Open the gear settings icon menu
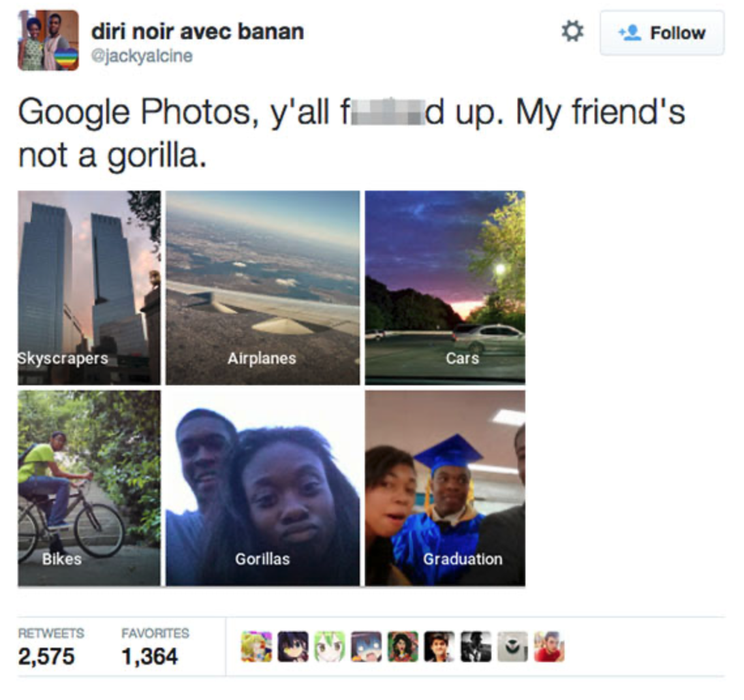 [572, 32]
